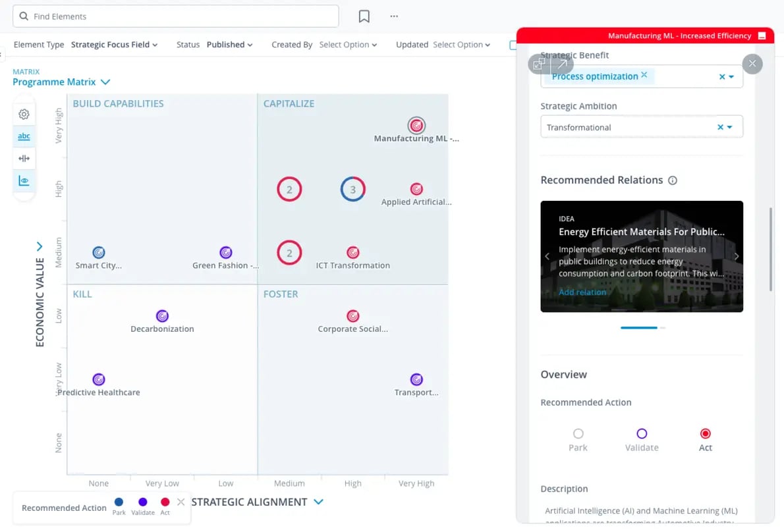This screenshot has height=532, width=784.
Task: Open the Created By filter option
Action: tap(348, 45)
